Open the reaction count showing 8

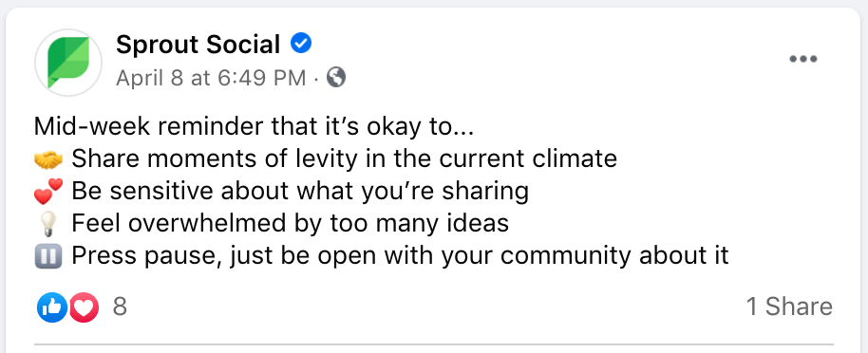(120, 307)
